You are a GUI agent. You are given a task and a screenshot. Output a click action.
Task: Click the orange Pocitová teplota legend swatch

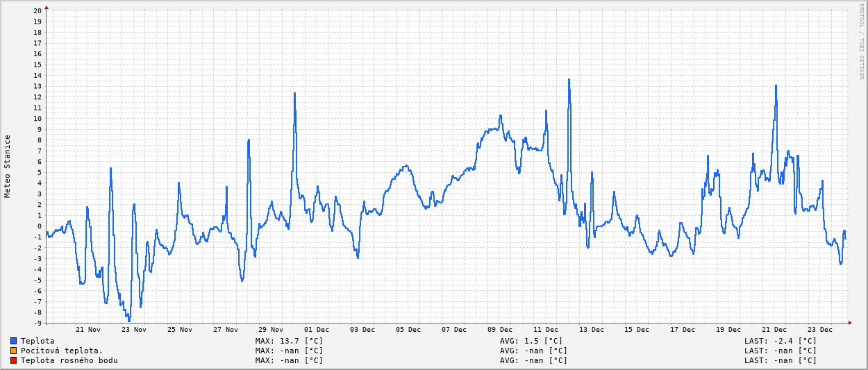pyautogui.click(x=13, y=351)
